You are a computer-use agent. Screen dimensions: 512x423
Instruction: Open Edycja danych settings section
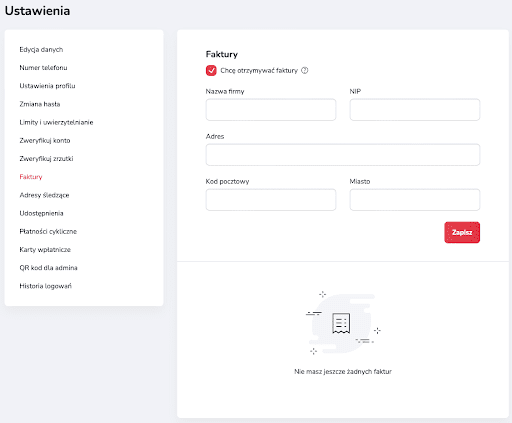[41, 50]
